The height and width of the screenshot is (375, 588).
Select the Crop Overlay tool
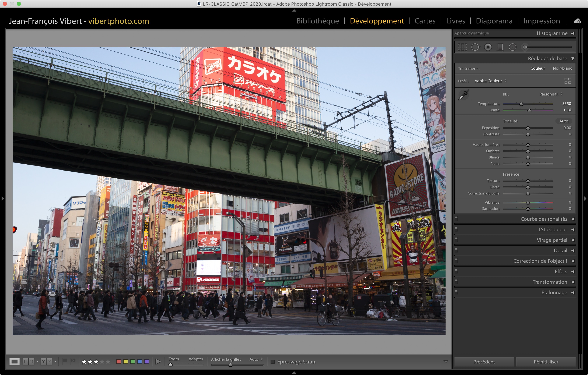[462, 47]
